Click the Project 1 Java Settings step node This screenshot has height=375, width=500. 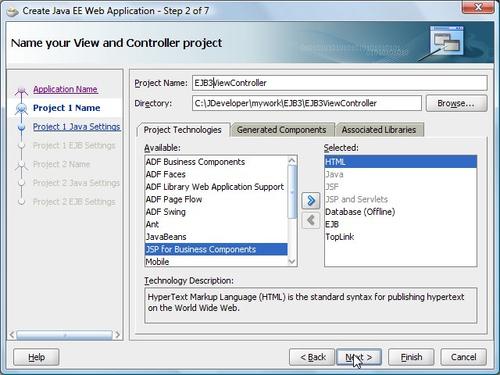(x=22, y=127)
